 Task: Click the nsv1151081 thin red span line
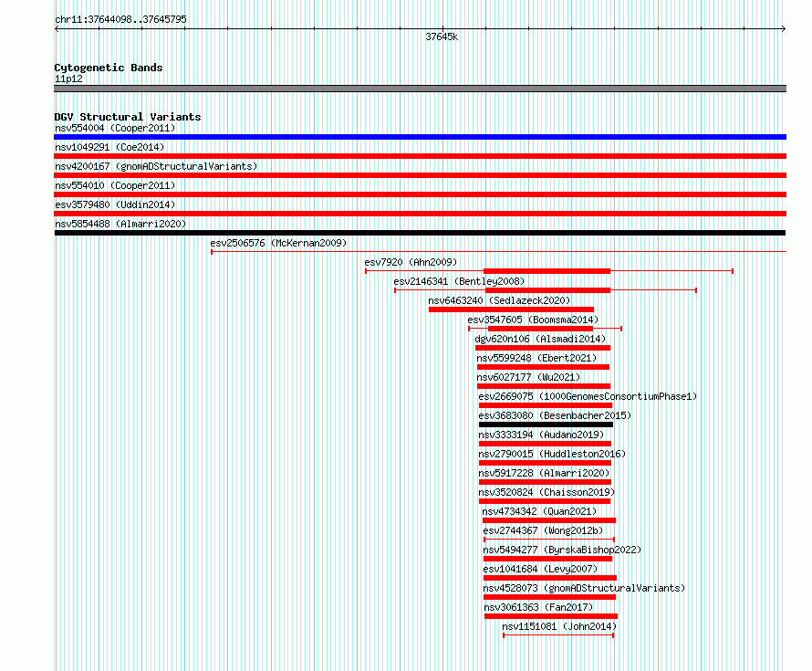point(558,635)
